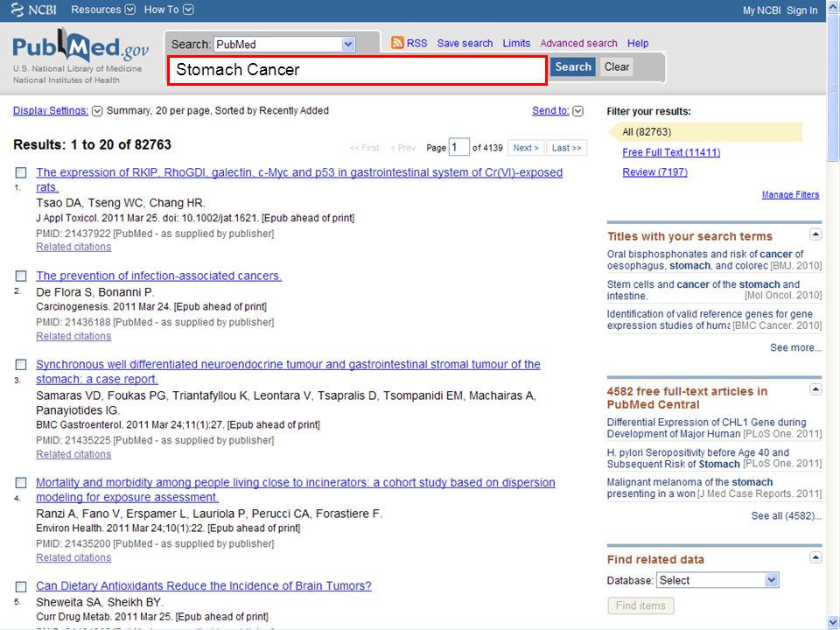840x630 pixels.
Task: Click the PMID: 21437922 text
Action: click(x=73, y=234)
